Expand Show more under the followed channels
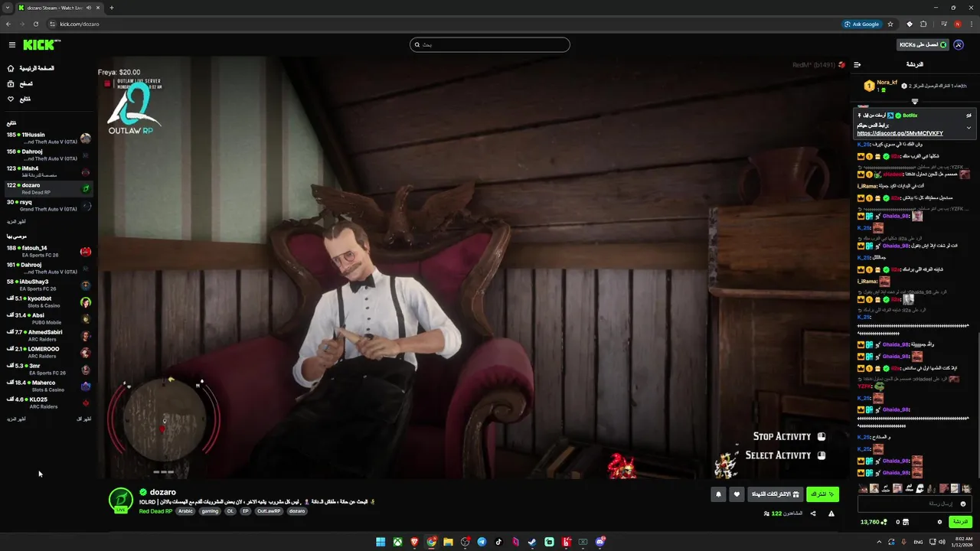 tap(16, 221)
